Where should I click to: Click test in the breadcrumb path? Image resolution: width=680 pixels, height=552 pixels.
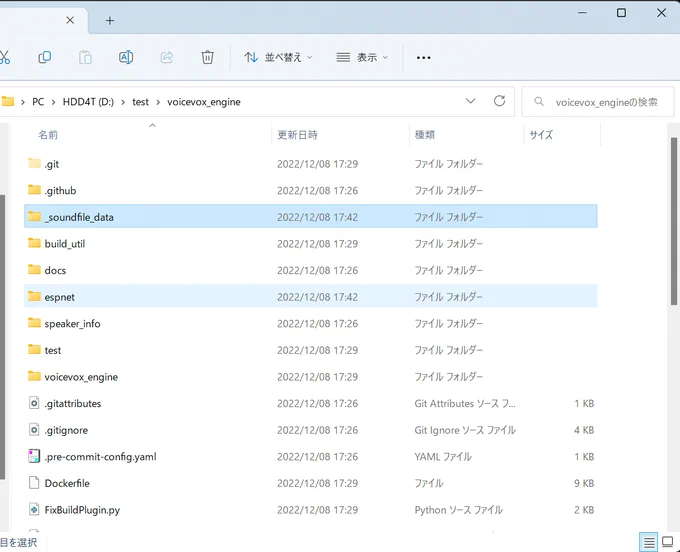(140, 102)
